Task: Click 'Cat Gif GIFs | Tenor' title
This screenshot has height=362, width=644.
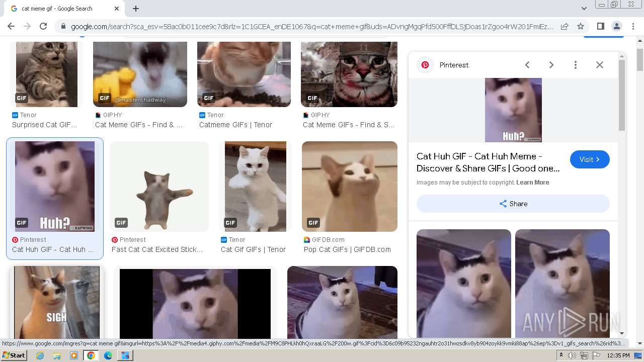Action: (x=253, y=249)
